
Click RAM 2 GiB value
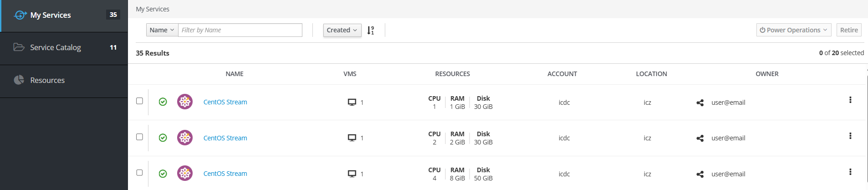[x=457, y=142]
